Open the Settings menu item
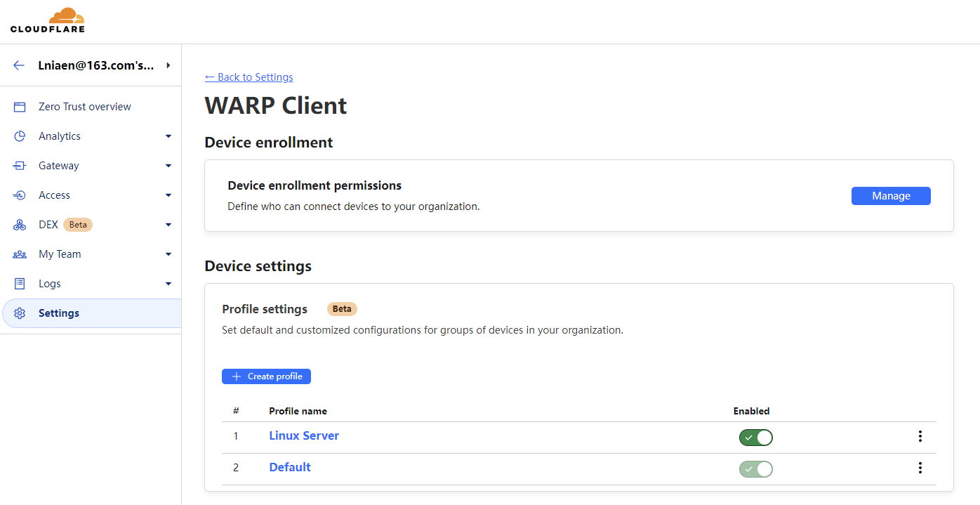980x505 pixels. 59,313
